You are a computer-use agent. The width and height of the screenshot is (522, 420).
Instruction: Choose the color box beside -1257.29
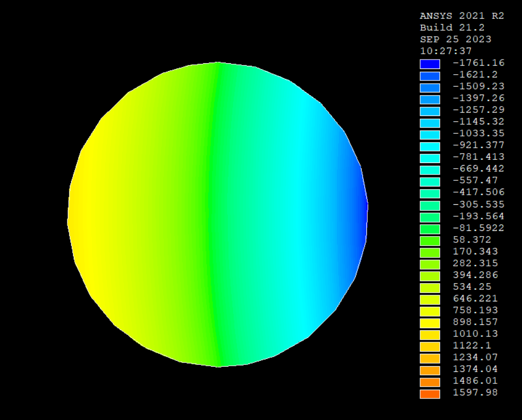click(x=430, y=111)
